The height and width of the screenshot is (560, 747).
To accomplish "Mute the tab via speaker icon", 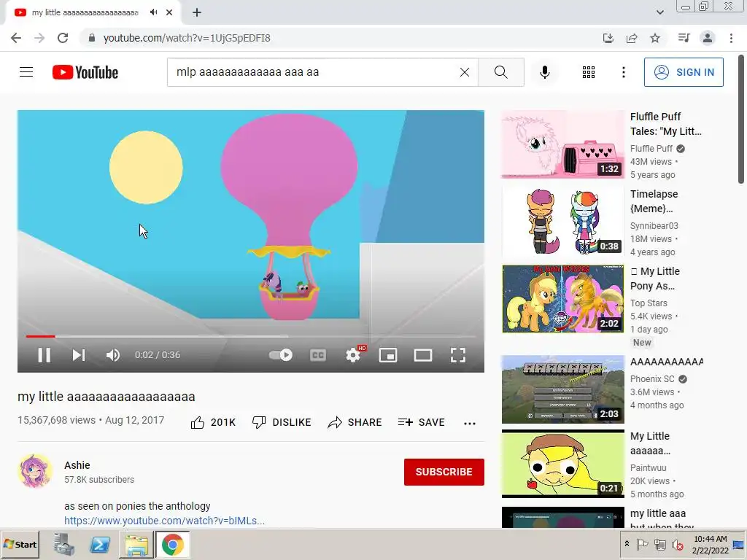I will (153, 12).
